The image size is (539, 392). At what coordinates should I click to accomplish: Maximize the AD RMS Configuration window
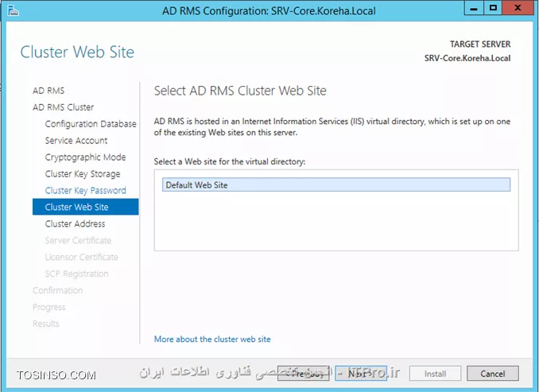493,8
